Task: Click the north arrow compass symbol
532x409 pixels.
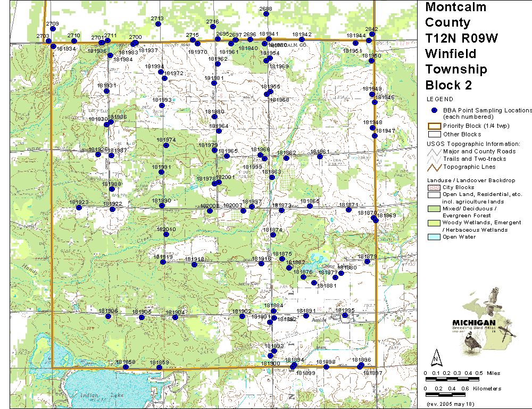Action: coord(436,356)
